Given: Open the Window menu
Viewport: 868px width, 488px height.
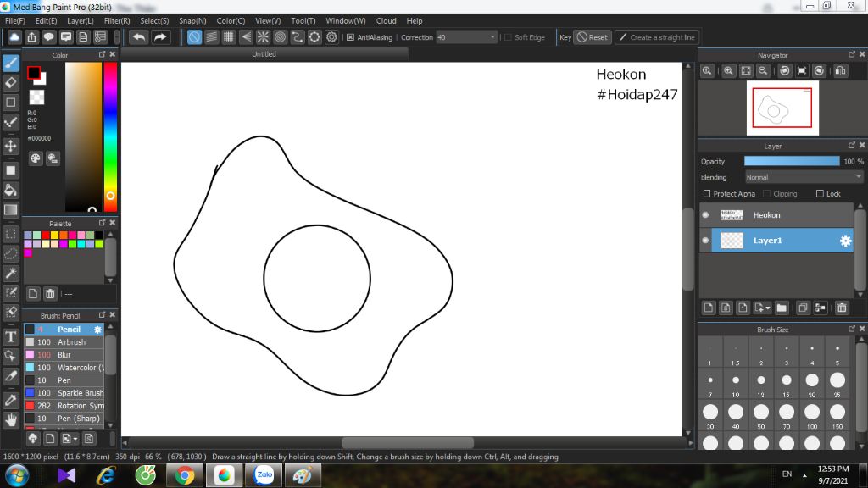Looking at the screenshot, I should (x=346, y=20).
